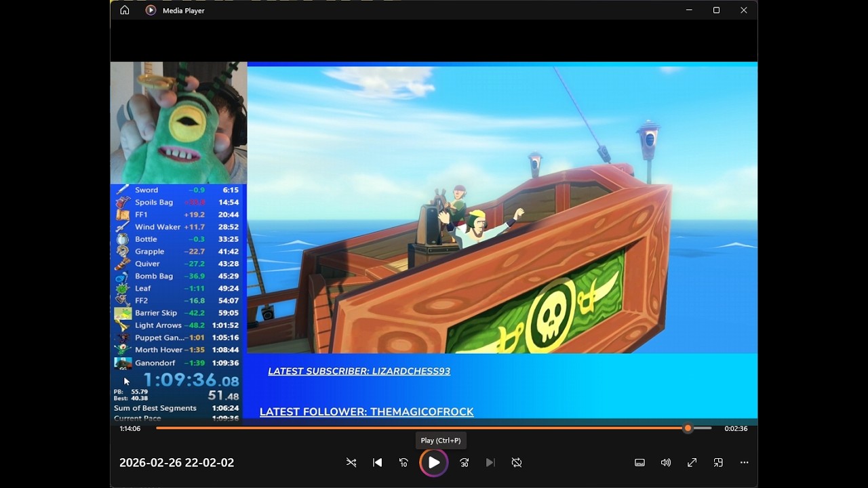Click the Wind Waker split label
868x488 pixels.
[x=157, y=227]
